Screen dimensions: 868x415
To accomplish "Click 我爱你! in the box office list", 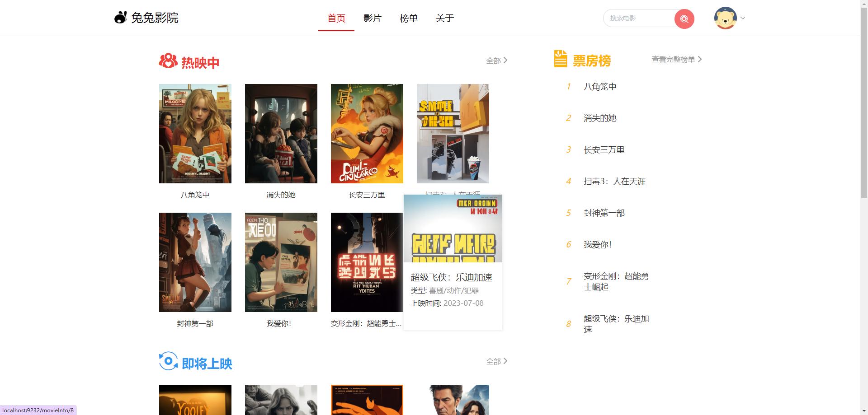I will [x=597, y=245].
